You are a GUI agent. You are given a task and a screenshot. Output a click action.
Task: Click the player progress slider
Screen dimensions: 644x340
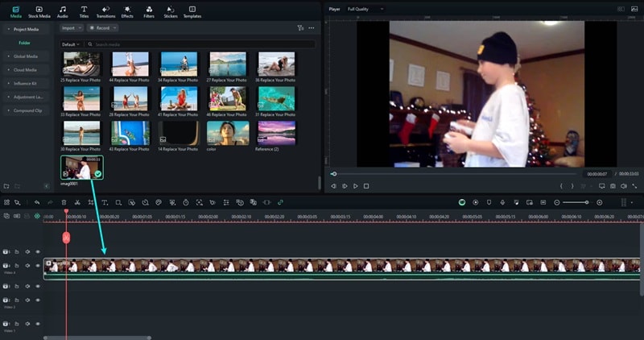[x=455, y=174]
